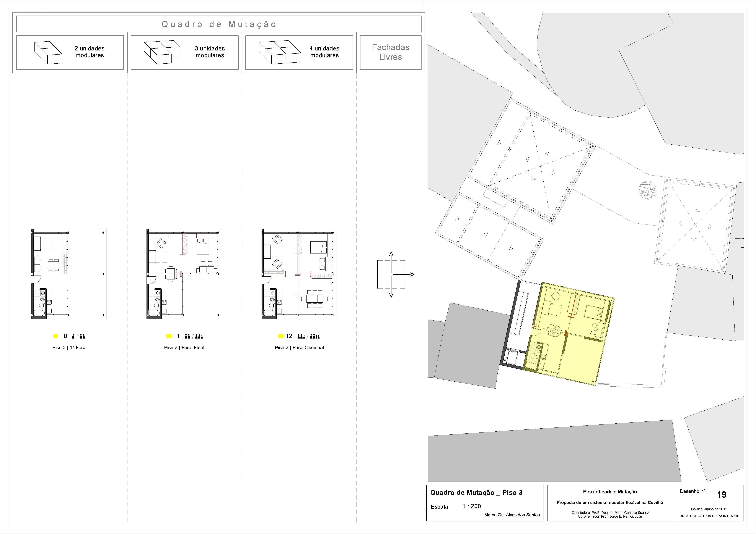Select the T2 Fase Opcional floor plan
This screenshot has width=756, height=534.
point(299,274)
